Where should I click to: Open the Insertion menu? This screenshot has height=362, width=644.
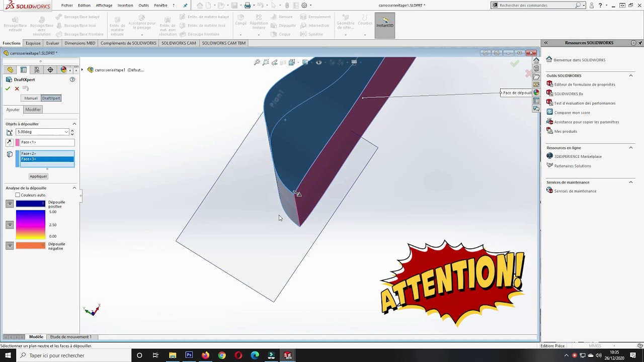(125, 6)
